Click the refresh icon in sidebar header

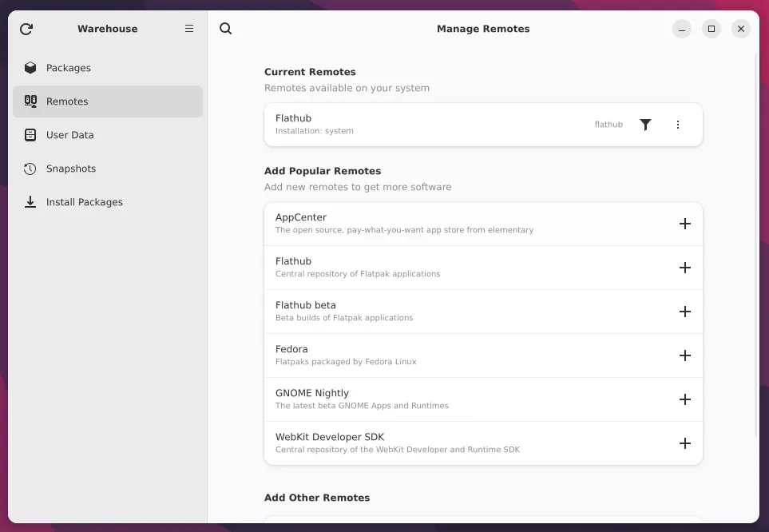[x=26, y=29]
